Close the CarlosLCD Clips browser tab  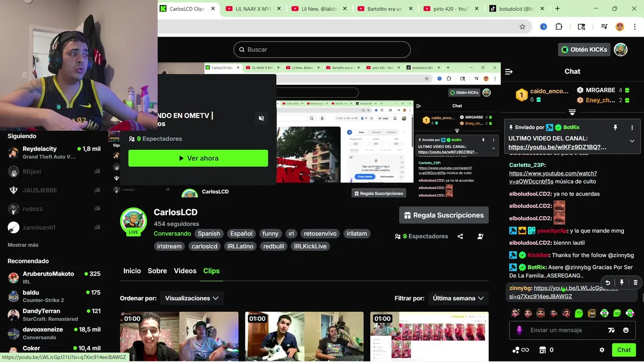tap(213, 9)
